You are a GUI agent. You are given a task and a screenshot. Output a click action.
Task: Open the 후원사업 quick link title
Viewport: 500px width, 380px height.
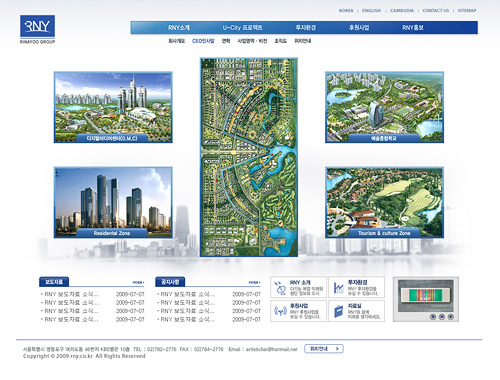(299, 306)
